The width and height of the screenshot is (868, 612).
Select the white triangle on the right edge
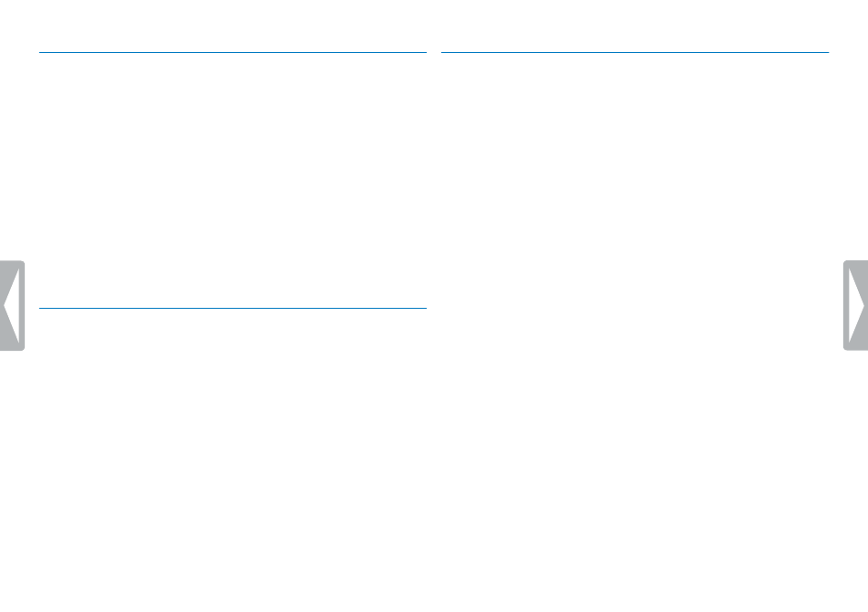(856, 305)
